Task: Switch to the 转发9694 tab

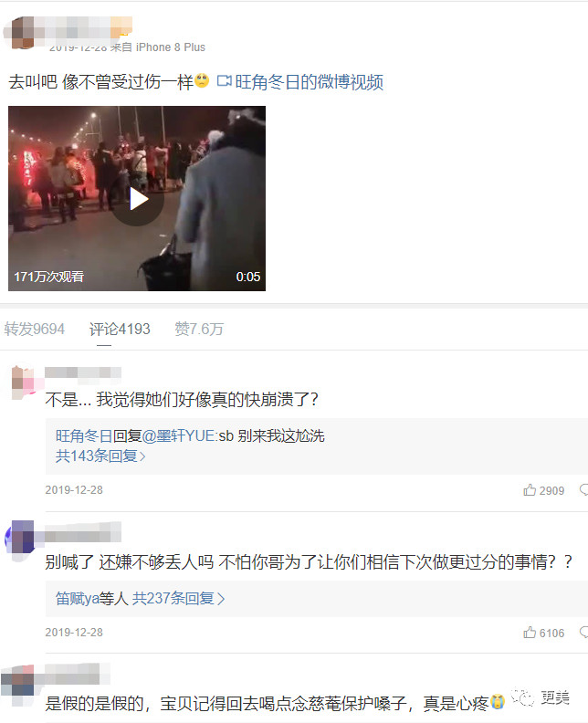Action: tap(34, 329)
